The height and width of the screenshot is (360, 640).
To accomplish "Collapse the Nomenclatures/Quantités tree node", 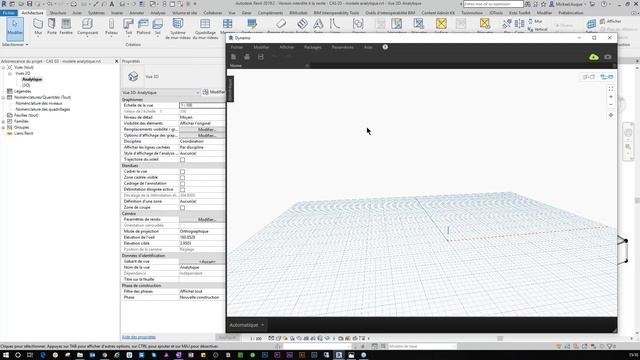I will pos(3,98).
